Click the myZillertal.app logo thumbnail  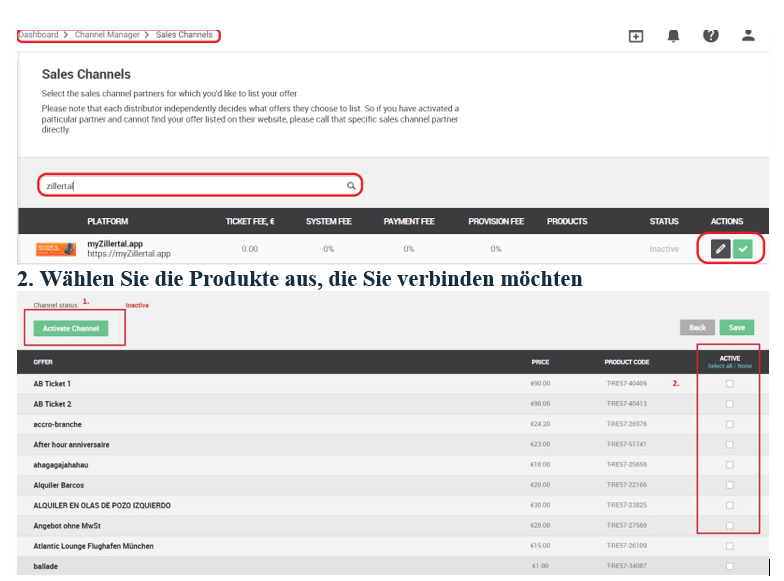point(56,248)
